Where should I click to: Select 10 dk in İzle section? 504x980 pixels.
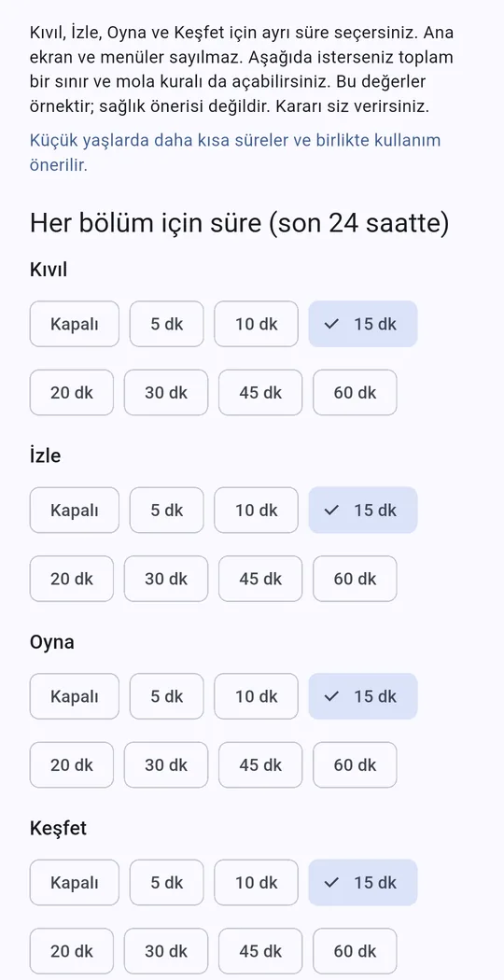click(257, 510)
